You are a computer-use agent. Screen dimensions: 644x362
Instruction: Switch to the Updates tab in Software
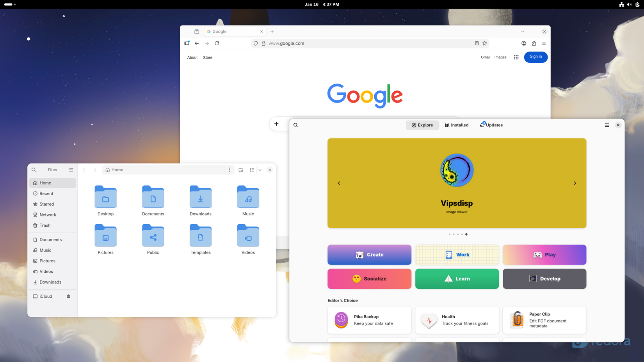click(x=491, y=125)
